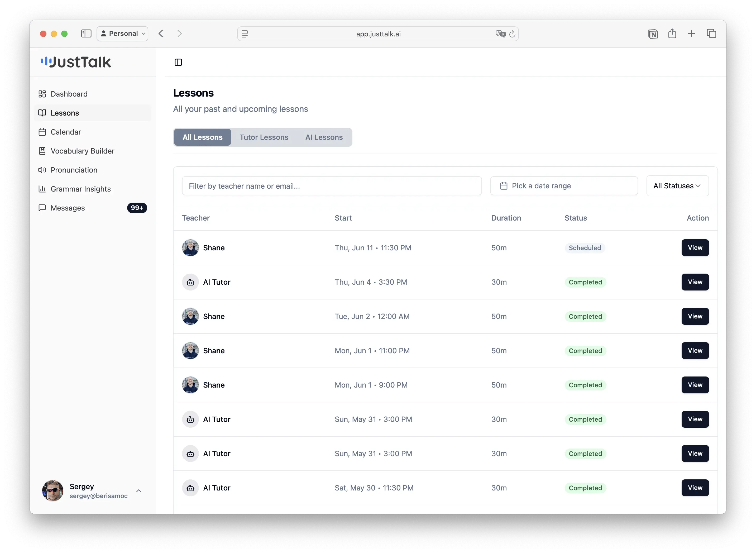
Task: Open the Pronunciation section
Action: (93, 170)
